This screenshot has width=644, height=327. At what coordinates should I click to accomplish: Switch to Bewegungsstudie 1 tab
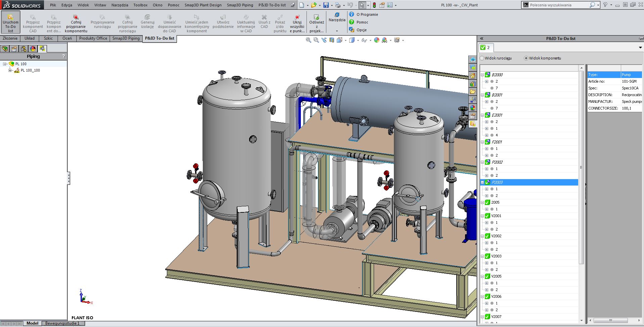pyautogui.click(x=62, y=323)
